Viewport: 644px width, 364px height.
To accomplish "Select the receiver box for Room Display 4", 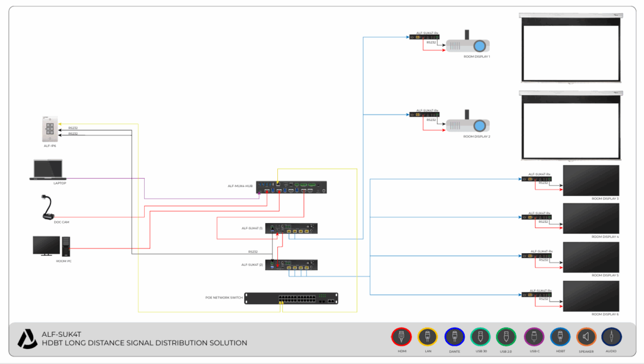I will coord(536,217).
